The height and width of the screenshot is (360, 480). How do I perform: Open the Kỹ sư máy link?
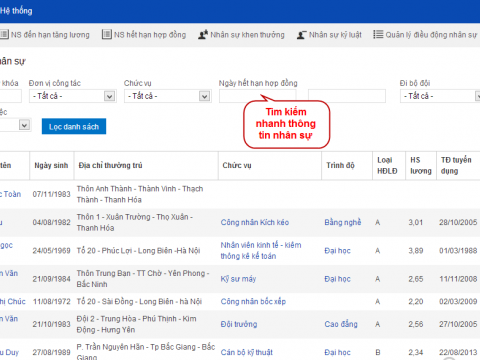click(x=238, y=279)
